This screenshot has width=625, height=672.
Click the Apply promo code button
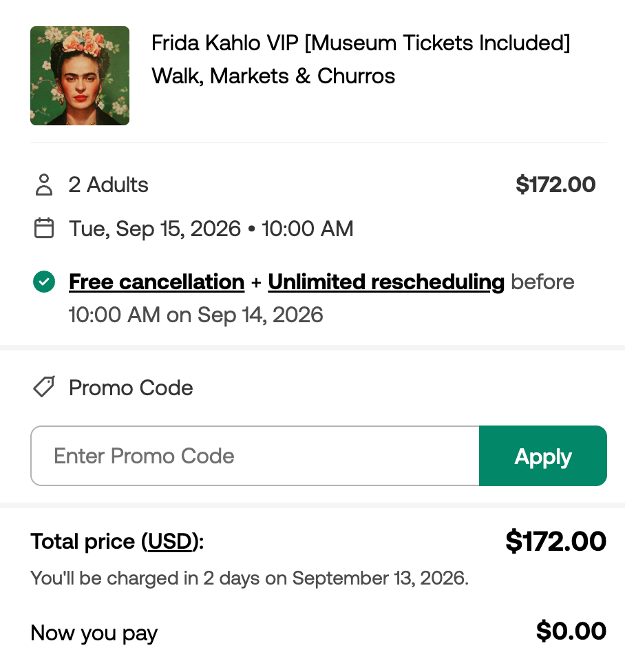click(x=543, y=456)
